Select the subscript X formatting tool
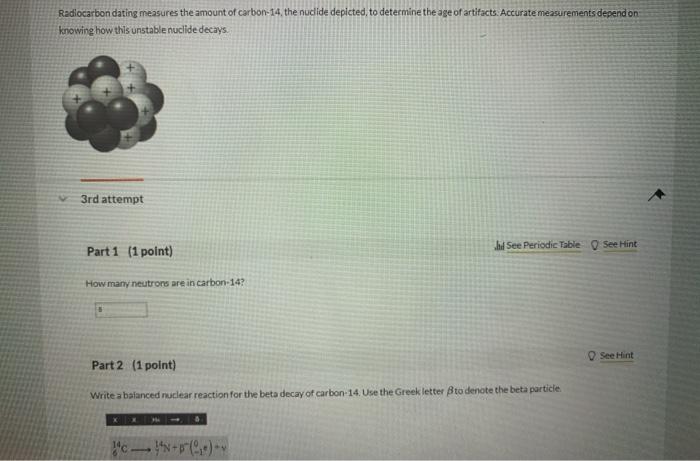This screenshot has width=700, height=461. pyautogui.click(x=134, y=419)
